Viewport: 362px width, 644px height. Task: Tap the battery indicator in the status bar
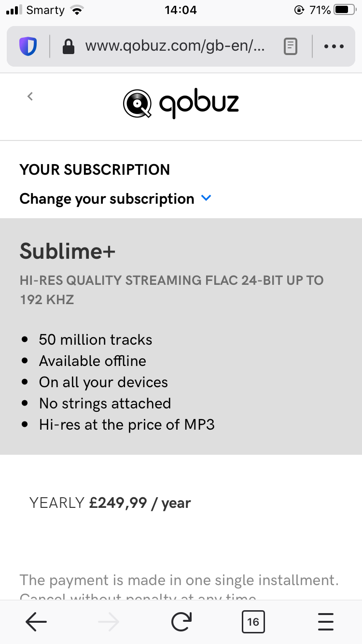(x=345, y=10)
